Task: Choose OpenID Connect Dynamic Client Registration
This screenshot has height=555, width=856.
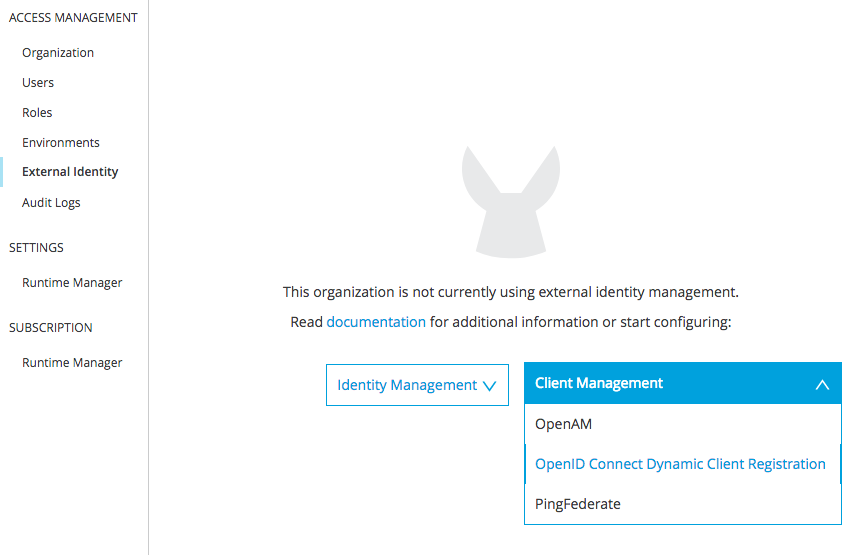Action: click(x=680, y=464)
